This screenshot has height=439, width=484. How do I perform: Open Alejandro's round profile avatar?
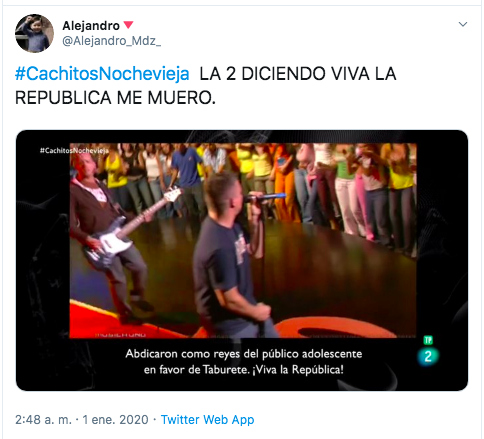point(34,33)
